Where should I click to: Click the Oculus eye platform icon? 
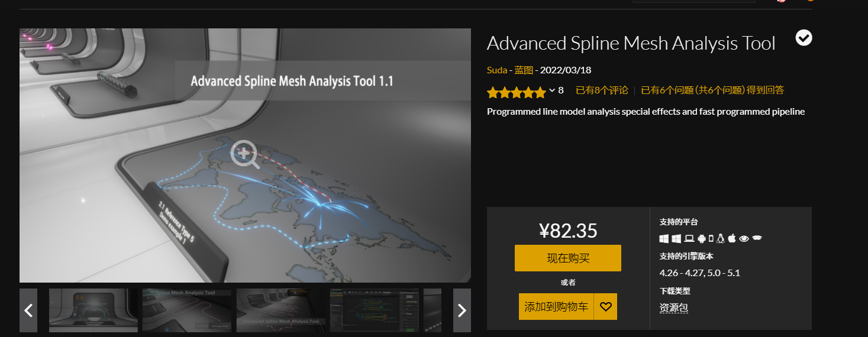click(744, 239)
